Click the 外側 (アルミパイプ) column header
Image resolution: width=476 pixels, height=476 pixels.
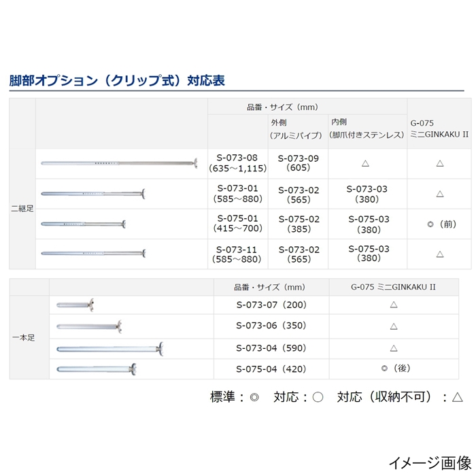[298, 129]
